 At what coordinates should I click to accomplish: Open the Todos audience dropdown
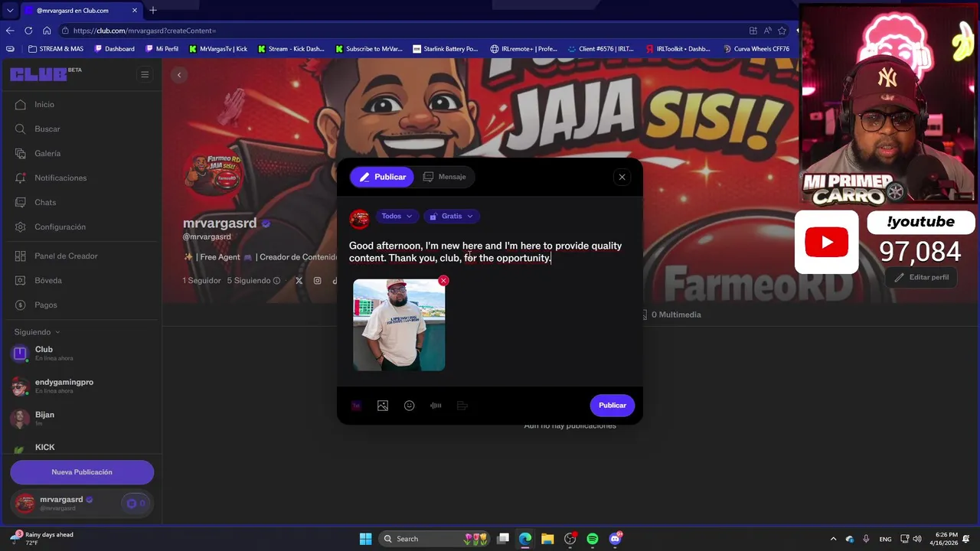[397, 217]
